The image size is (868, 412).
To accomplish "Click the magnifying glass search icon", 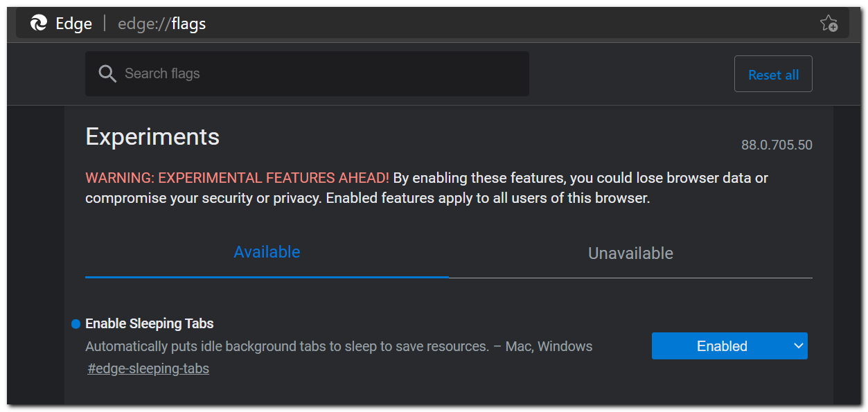I will click(107, 73).
